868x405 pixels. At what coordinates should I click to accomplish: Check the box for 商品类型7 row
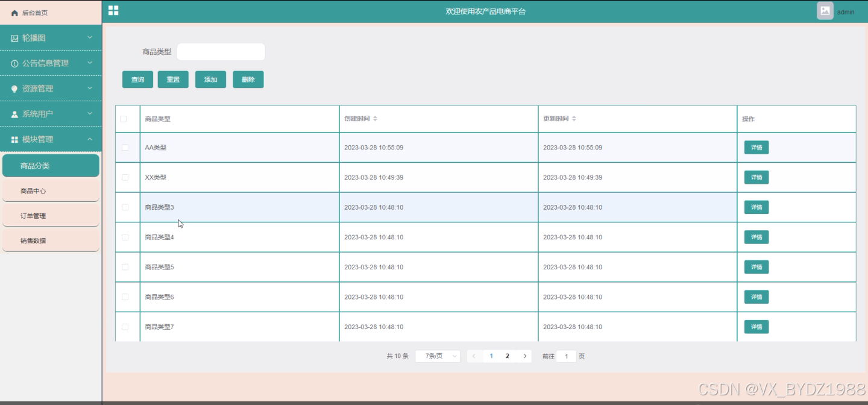125,327
